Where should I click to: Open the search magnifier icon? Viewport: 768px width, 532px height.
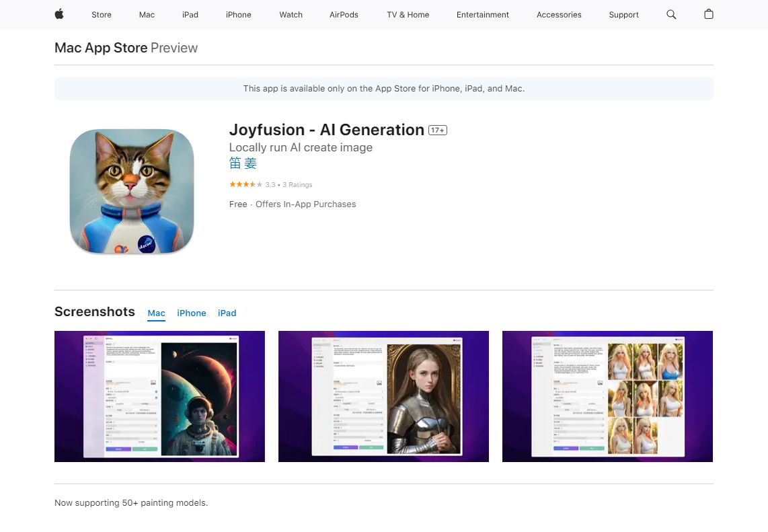[x=671, y=14]
